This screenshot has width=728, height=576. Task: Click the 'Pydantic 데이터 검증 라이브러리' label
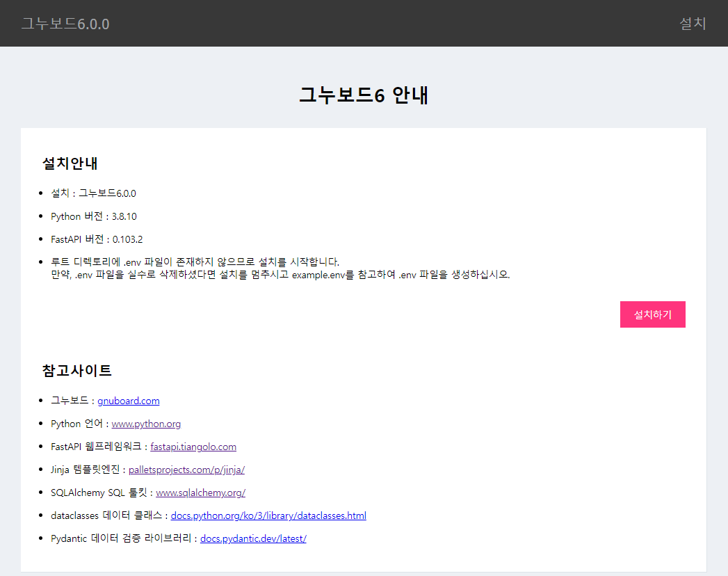coord(121,538)
